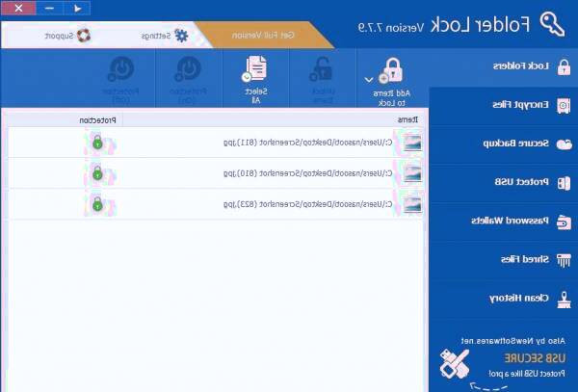The image size is (578, 392).
Task: Select thumbnail of Screenshot (810).jpg
Action: pos(412,173)
